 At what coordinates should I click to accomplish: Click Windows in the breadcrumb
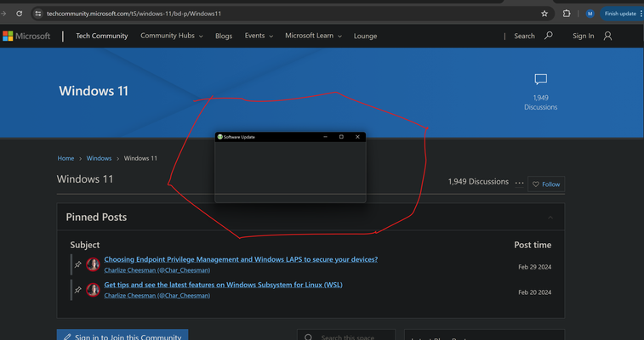[99, 158]
